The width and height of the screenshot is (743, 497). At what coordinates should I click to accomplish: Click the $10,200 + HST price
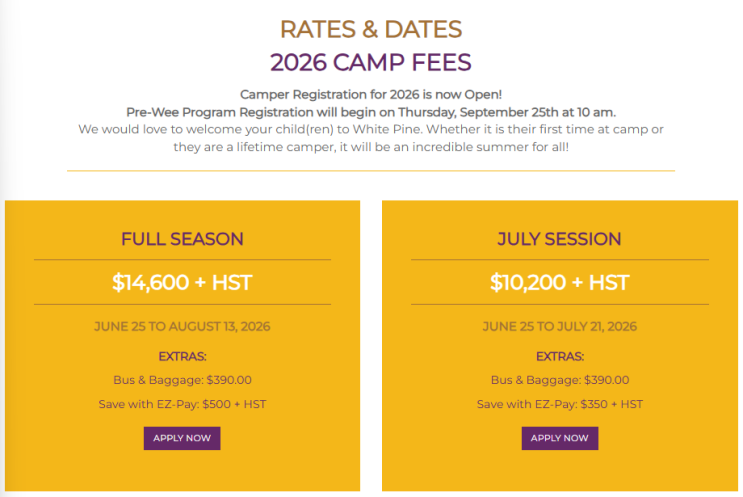click(559, 283)
